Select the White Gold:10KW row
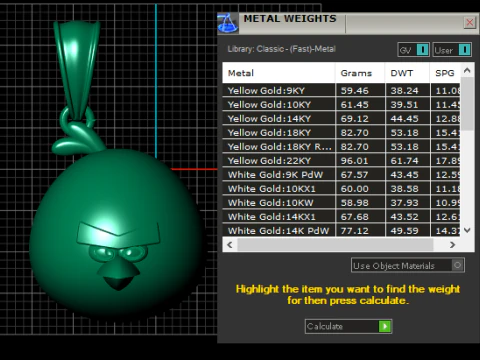This screenshot has width=480, height=360. [341, 203]
